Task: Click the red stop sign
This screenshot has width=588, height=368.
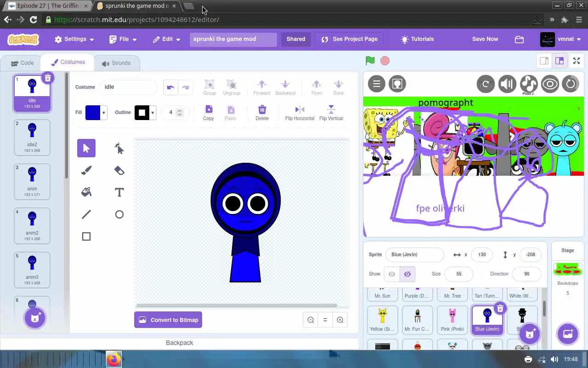Action: pos(385,61)
